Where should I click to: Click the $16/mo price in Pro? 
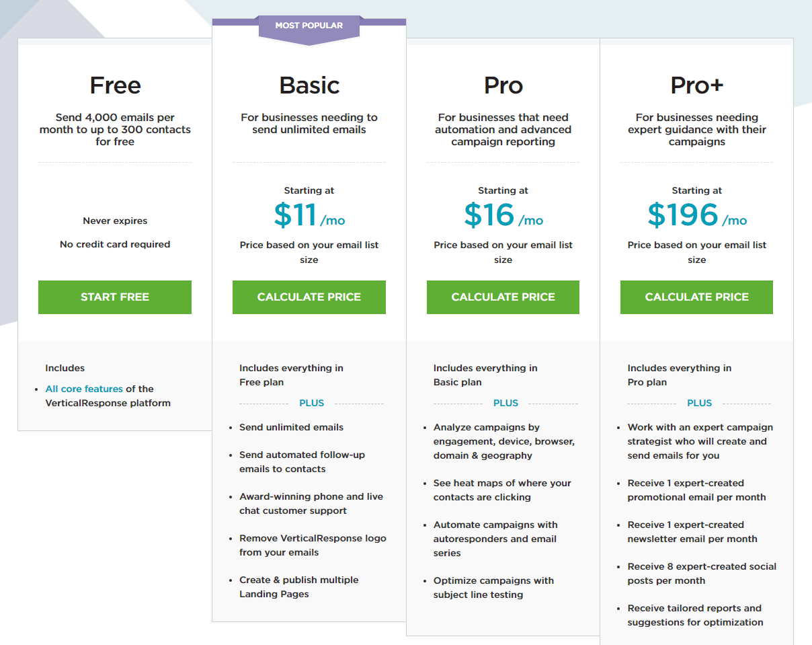coord(503,215)
